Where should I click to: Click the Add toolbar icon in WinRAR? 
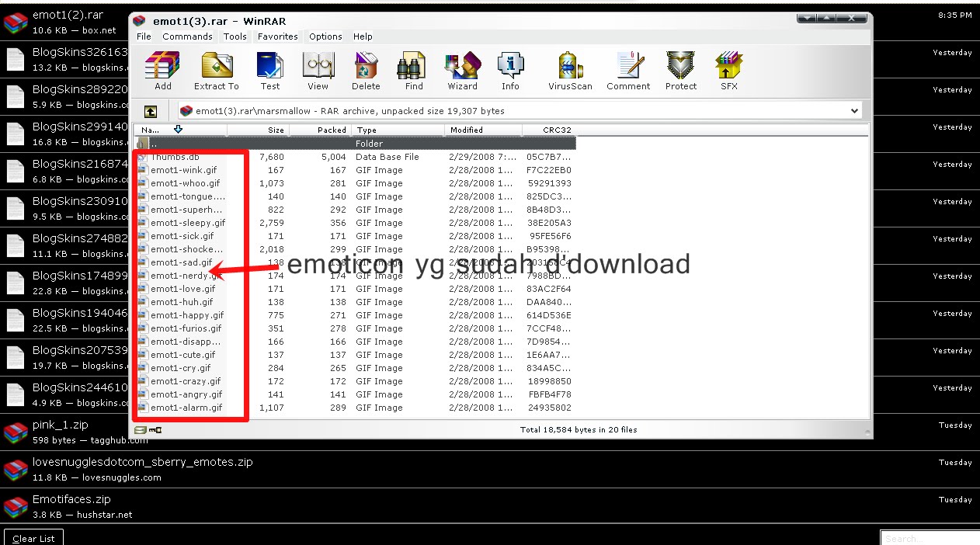click(x=162, y=71)
